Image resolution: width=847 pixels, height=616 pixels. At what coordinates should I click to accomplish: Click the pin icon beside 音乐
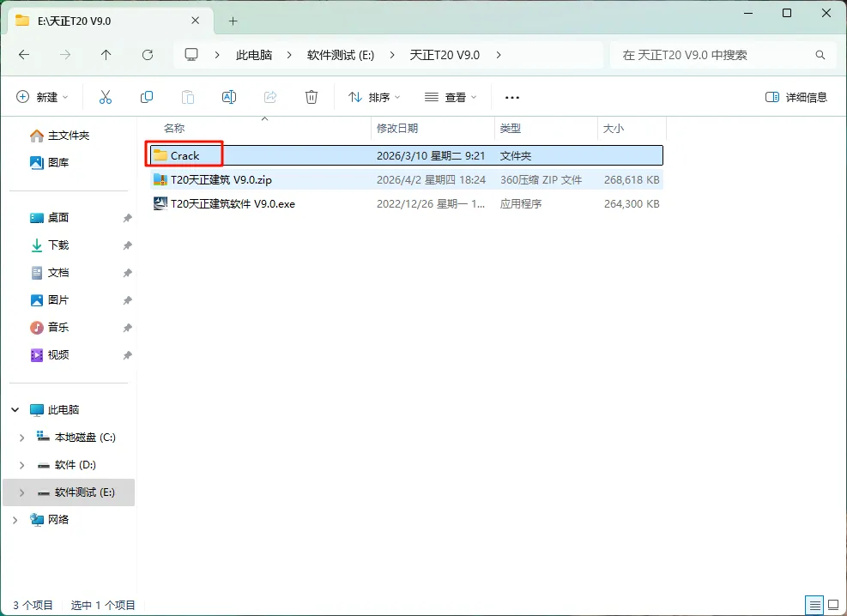[x=128, y=328]
